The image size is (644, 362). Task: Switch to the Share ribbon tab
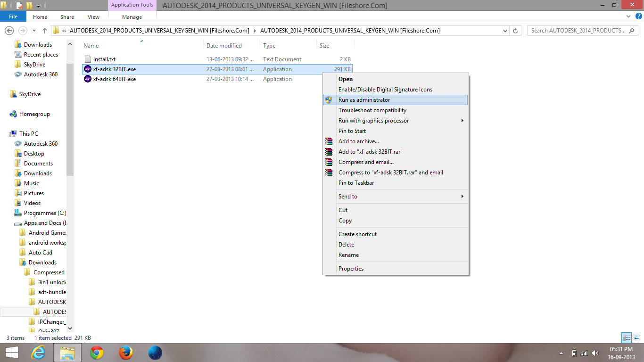[x=67, y=17]
